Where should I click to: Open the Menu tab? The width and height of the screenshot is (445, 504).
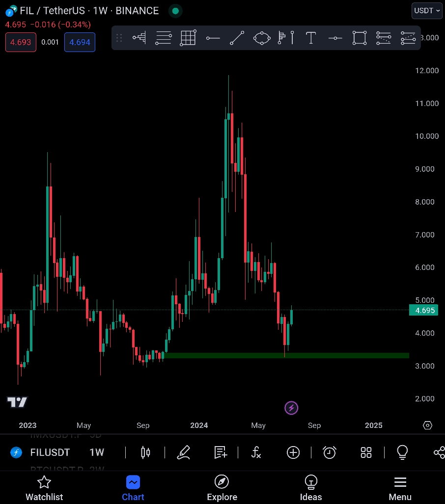tap(400, 489)
